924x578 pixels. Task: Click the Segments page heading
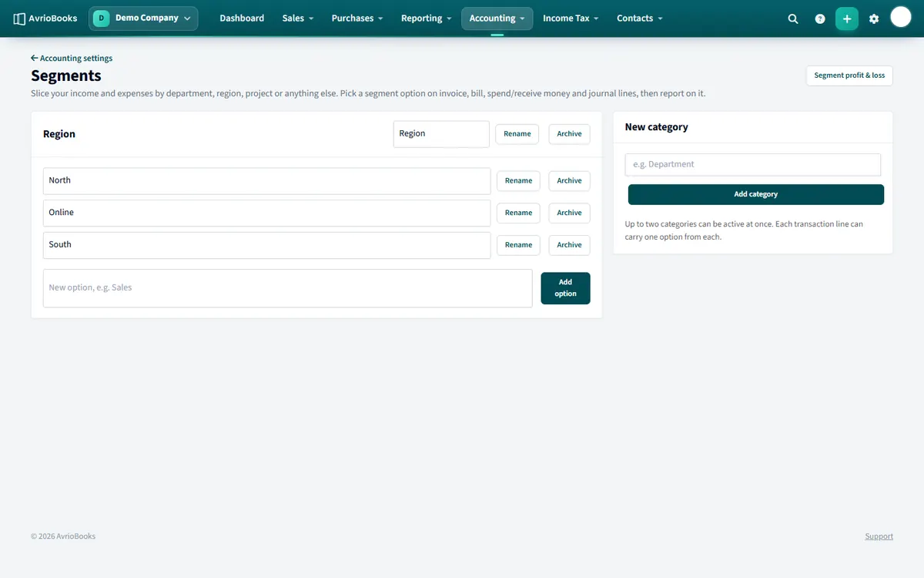point(66,76)
